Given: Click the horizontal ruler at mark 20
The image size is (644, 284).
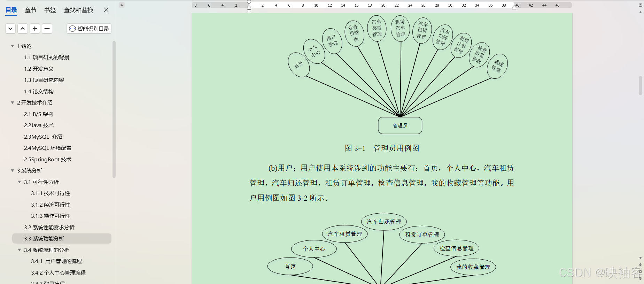Looking at the screenshot, I should click(x=383, y=5).
